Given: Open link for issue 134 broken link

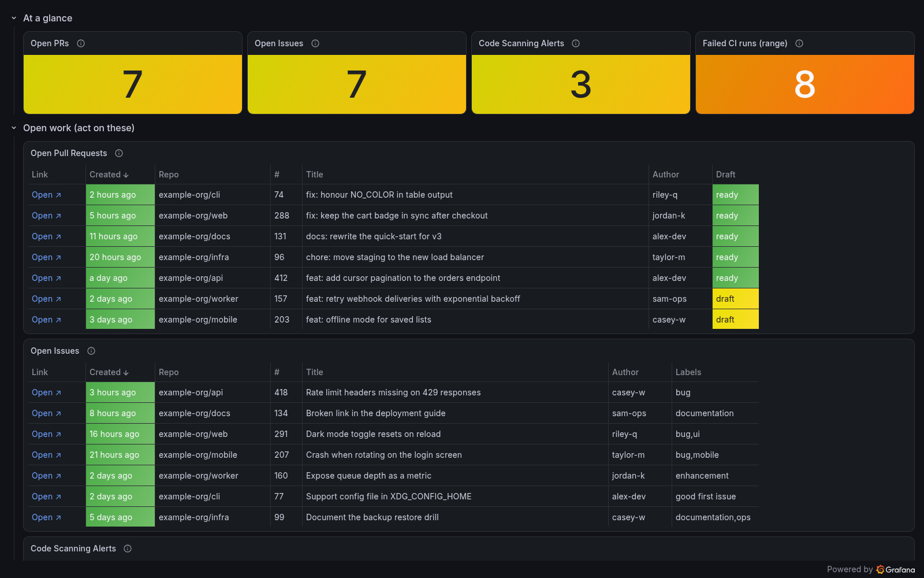Looking at the screenshot, I should tap(46, 413).
